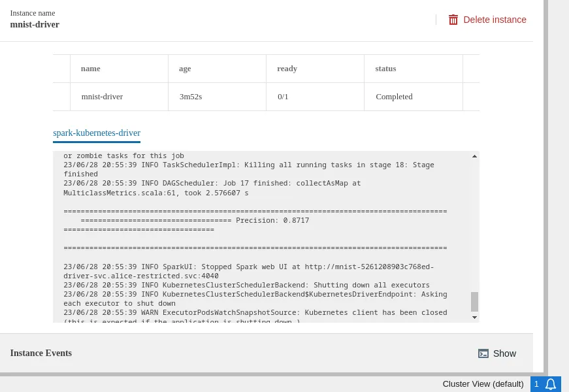Image resolution: width=569 pixels, height=392 pixels.
Task: Click the 3m52s age cell
Action: 217,97
